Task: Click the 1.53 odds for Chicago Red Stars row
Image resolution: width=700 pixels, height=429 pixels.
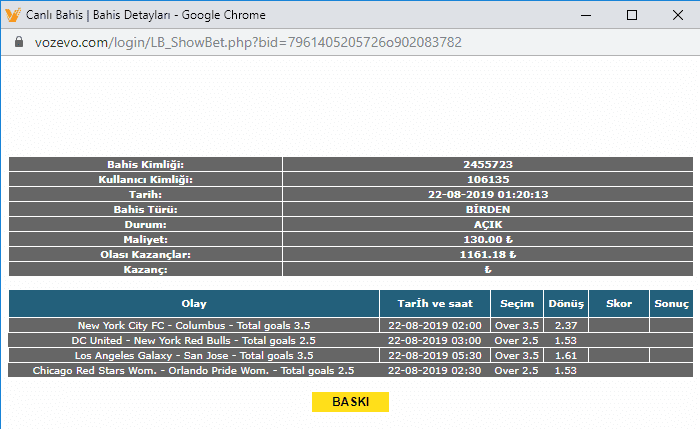Action: pyautogui.click(x=566, y=371)
